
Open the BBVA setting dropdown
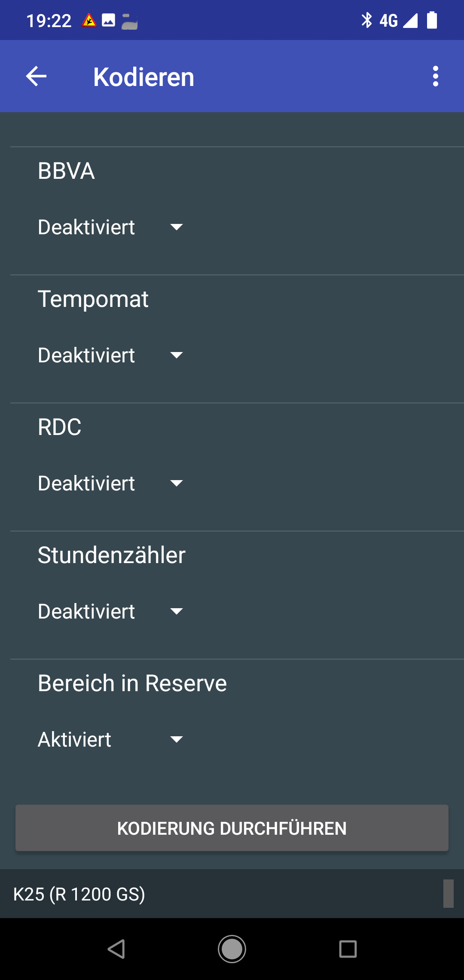110,227
